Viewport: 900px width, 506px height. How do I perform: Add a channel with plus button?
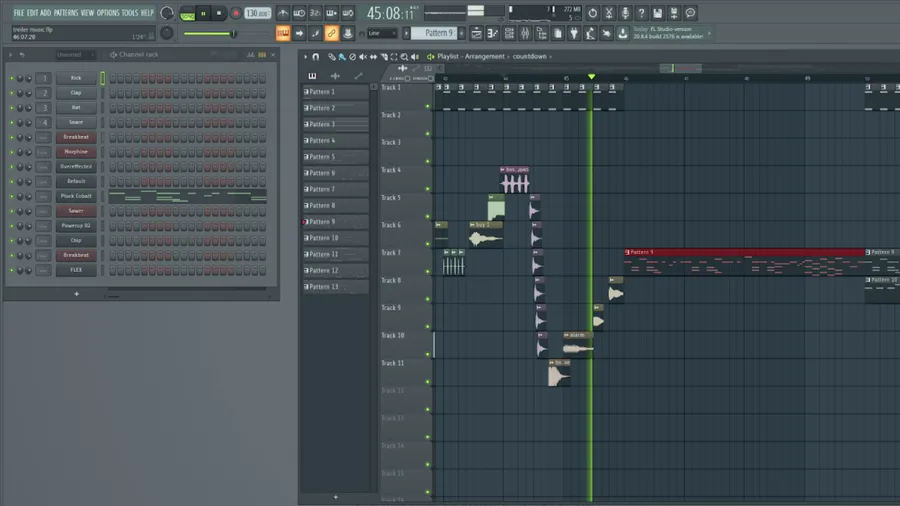(x=76, y=294)
